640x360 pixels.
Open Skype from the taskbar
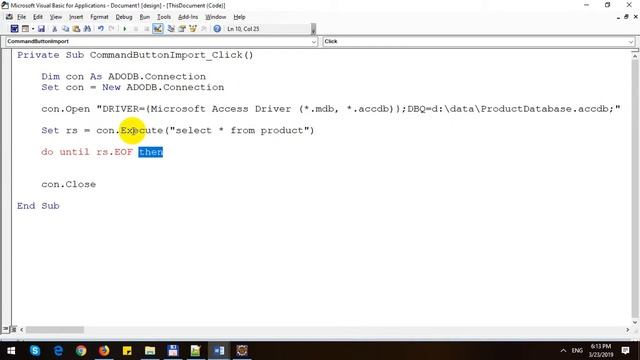click(x=35, y=351)
